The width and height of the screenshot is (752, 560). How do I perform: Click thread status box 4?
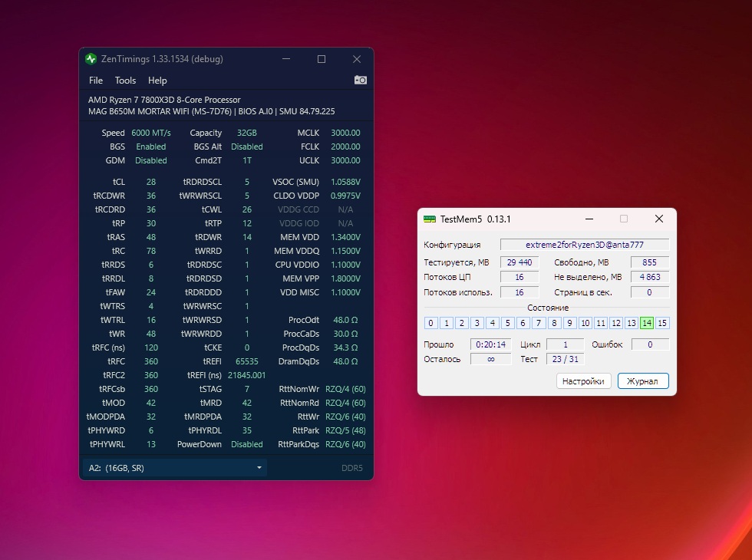coord(492,323)
